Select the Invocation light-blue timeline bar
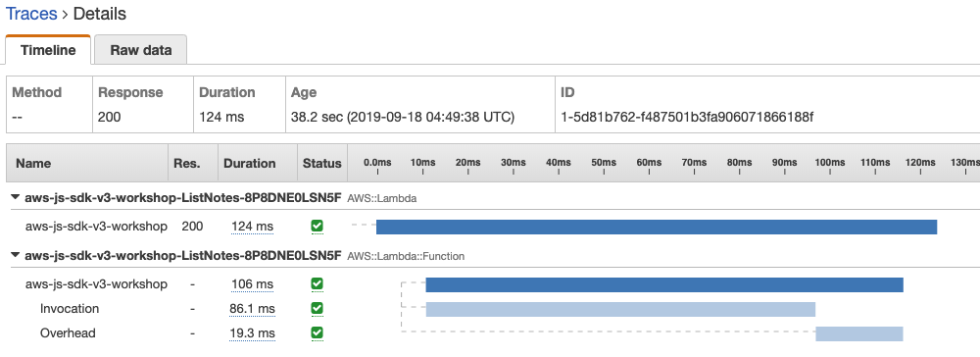 point(620,309)
